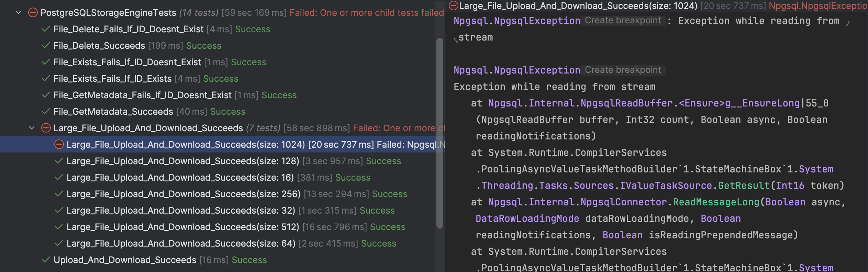This screenshot has width=868, height=272.
Task: Click checkmark icon beside Upload_And_Download_Succeeds
Action: tap(46, 260)
